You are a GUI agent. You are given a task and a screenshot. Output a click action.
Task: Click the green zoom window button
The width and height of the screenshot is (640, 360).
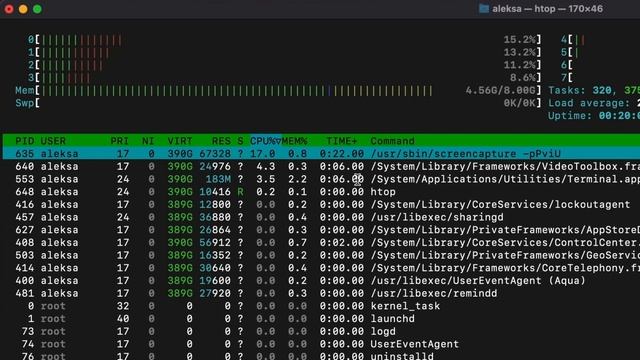[x=37, y=9]
